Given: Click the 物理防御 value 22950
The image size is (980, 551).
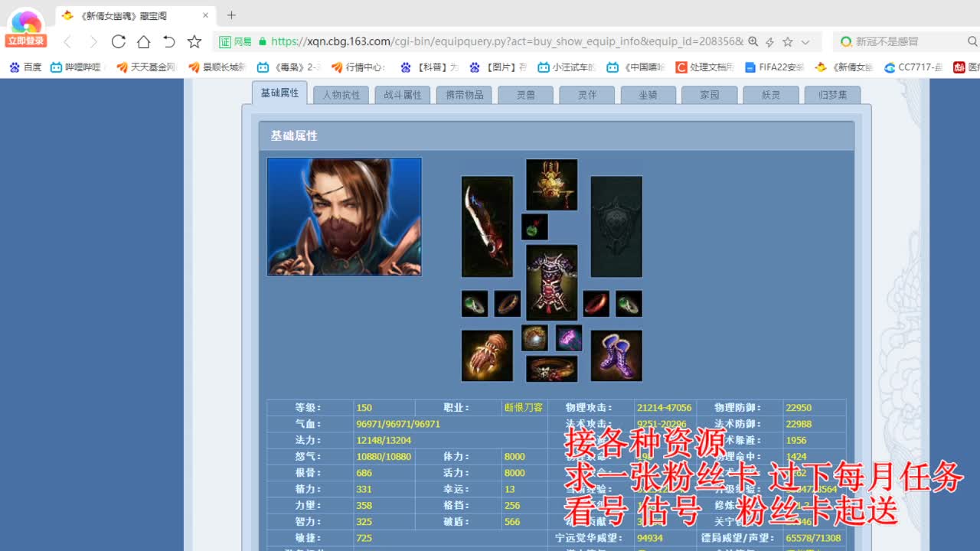Looking at the screenshot, I should (x=799, y=408).
